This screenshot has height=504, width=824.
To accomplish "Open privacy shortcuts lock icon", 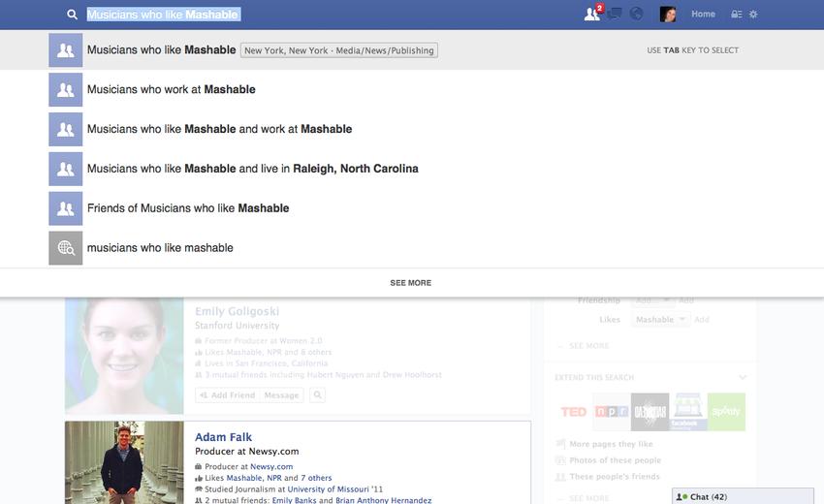I will (x=736, y=15).
